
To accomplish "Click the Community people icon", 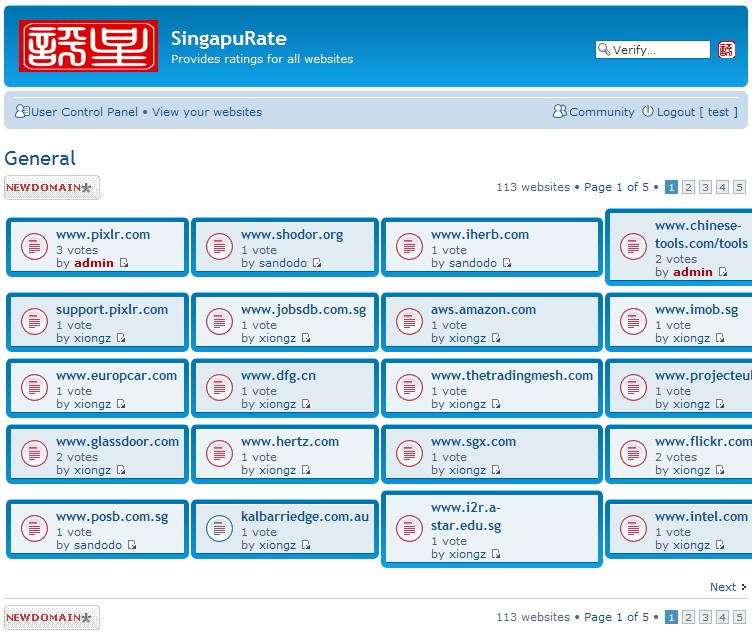I will point(559,111).
